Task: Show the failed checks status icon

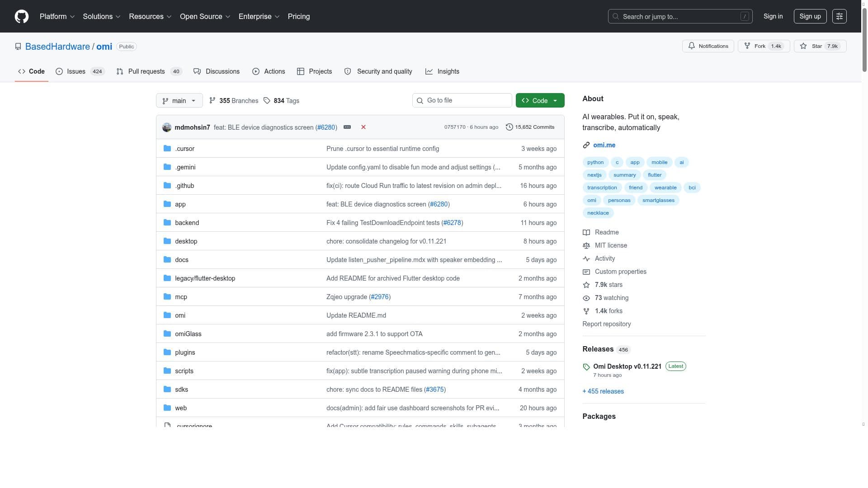Action: point(363,127)
